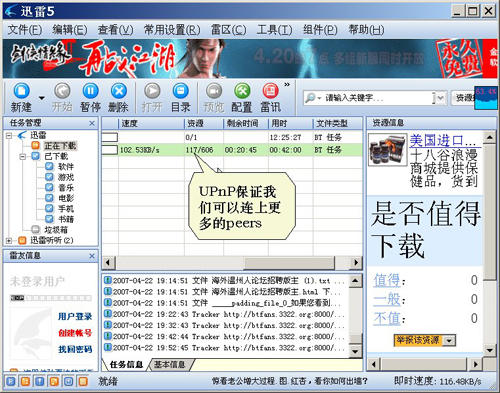
Task: Select the 软件 category folder
Action: click(x=66, y=166)
